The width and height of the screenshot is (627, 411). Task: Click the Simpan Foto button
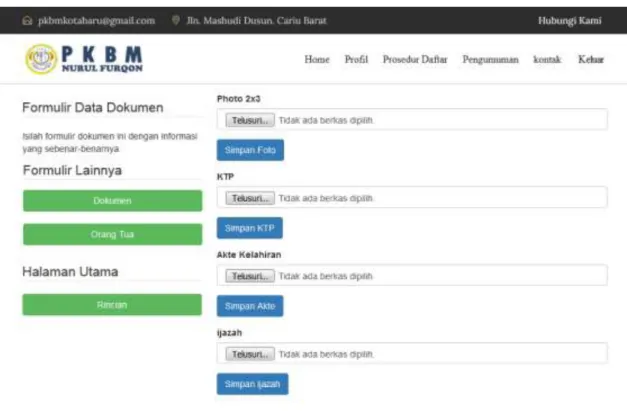tap(250, 150)
